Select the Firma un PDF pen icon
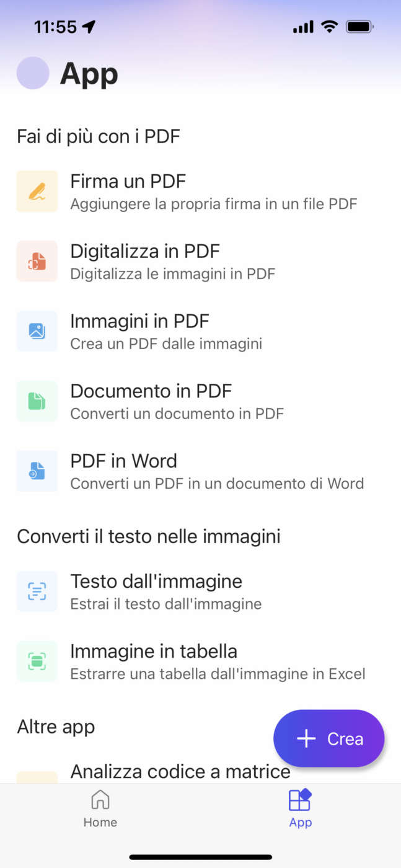 pos(37,191)
